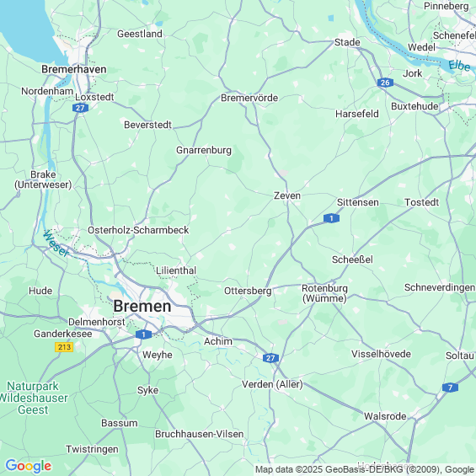476x476 pixels.
Task: Click the Rotenburg (Wümme) label
Action: 324,293
